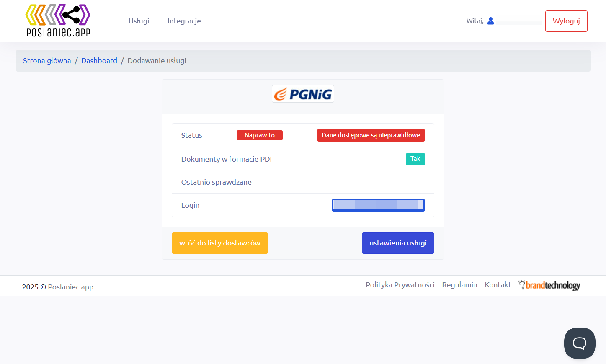Click the user profile icon
The width and height of the screenshot is (606, 364).
491,21
